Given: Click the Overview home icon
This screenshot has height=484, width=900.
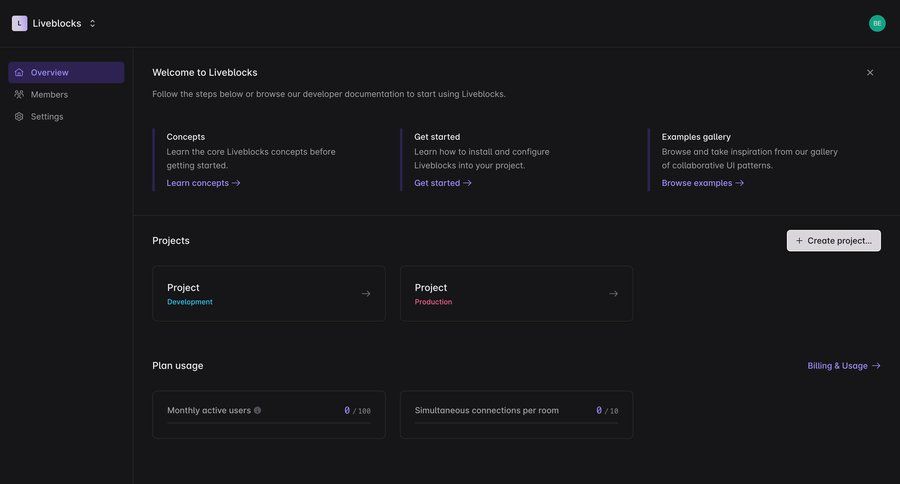Looking at the screenshot, I should pyautogui.click(x=19, y=72).
